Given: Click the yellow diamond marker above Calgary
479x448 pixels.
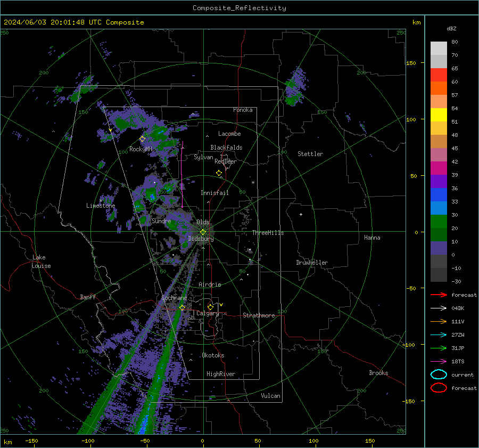Looking at the screenshot, I should pyautogui.click(x=210, y=307).
